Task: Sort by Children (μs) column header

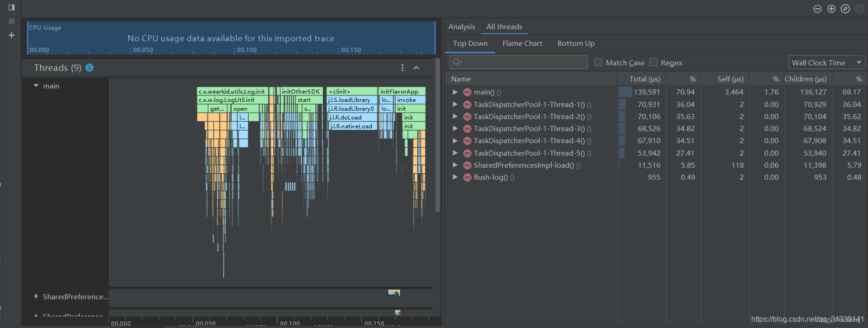Action: pyautogui.click(x=808, y=79)
